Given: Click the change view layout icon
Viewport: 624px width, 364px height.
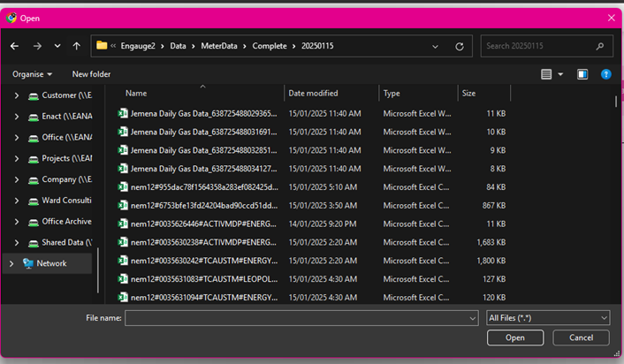Looking at the screenshot, I should (547, 74).
